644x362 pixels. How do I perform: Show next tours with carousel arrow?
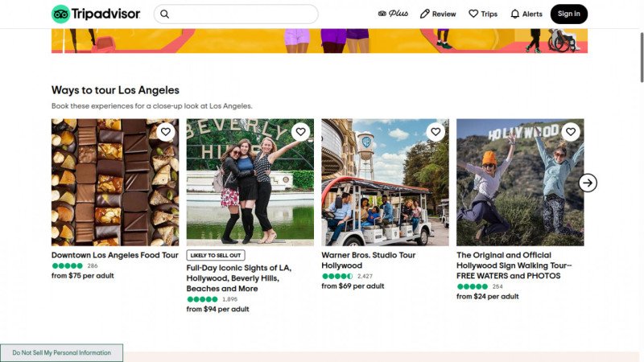tap(588, 183)
